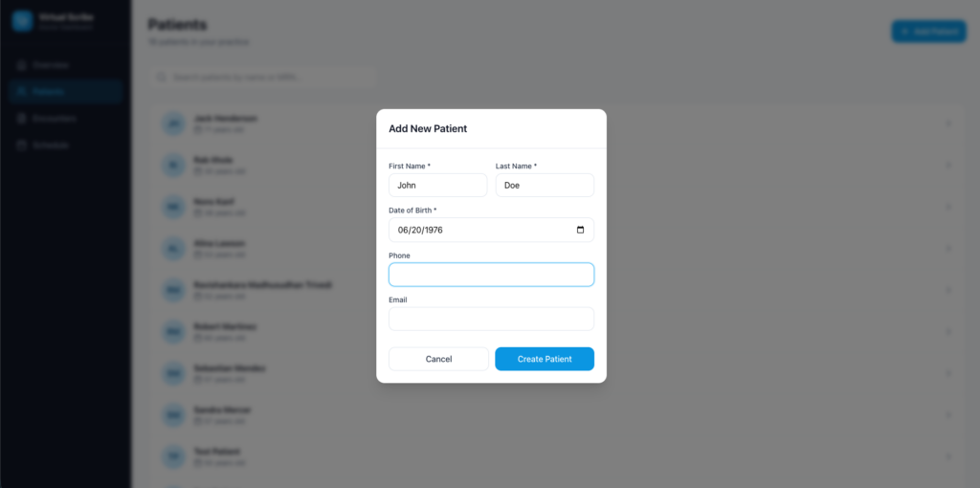Click the magnifier icon in the search bar
Image resolution: width=980 pixels, height=488 pixels.
coord(163,77)
